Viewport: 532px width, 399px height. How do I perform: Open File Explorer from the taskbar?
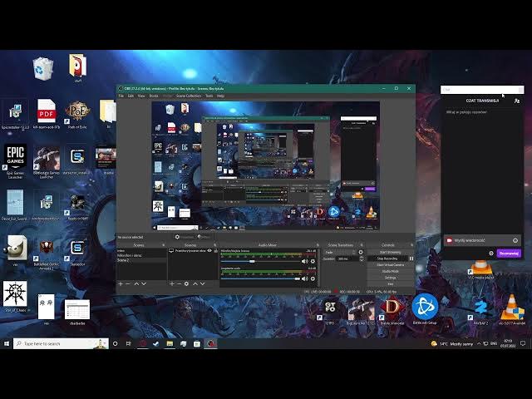point(170,343)
